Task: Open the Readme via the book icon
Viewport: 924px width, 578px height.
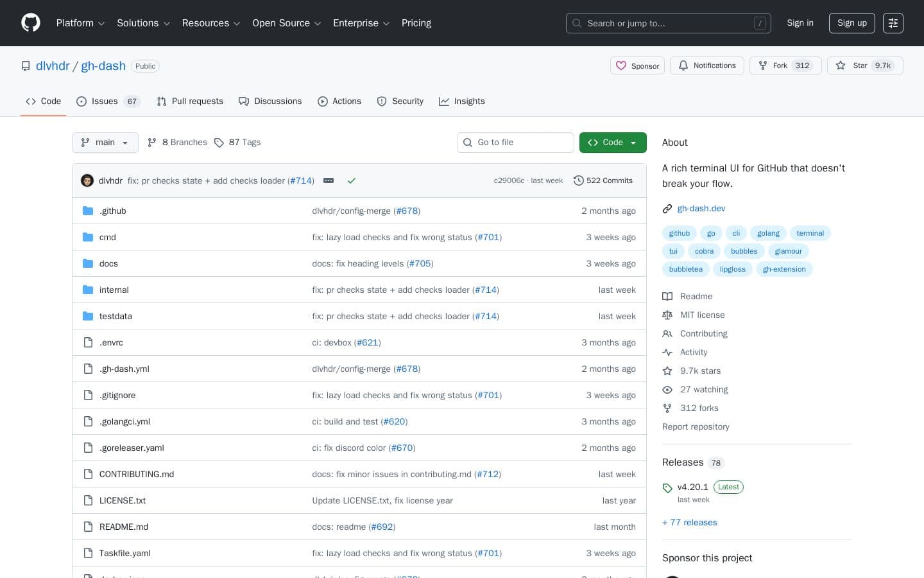Action: pyautogui.click(x=667, y=296)
